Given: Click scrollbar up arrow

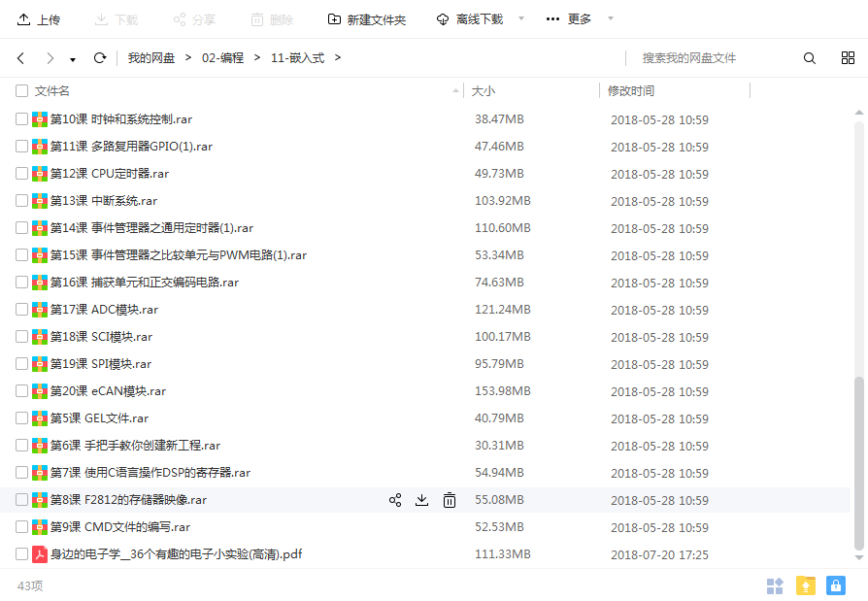Looking at the screenshot, I should point(858,113).
